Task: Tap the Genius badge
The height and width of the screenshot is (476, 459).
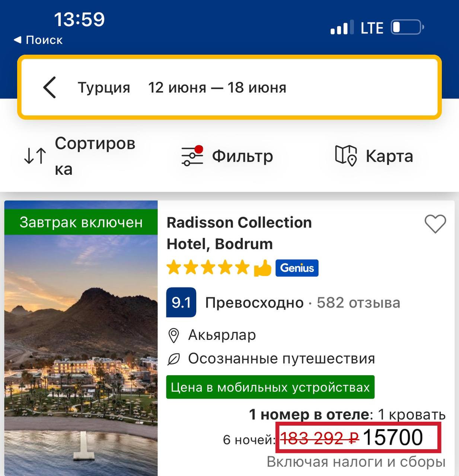Action: (297, 268)
